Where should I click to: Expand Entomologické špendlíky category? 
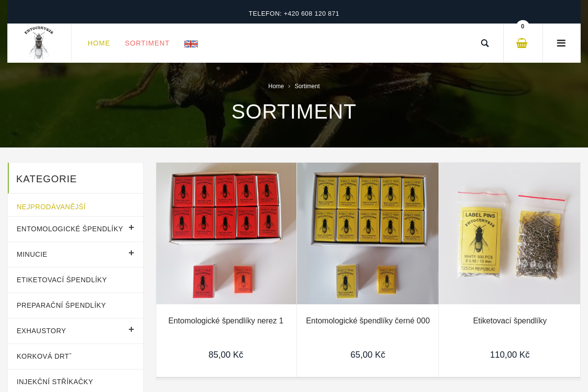[x=131, y=227]
